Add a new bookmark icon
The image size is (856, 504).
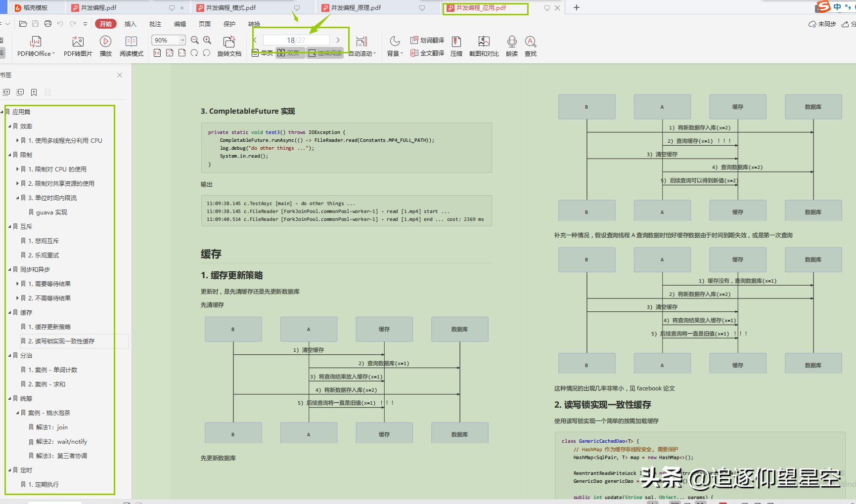[x=34, y=92]
